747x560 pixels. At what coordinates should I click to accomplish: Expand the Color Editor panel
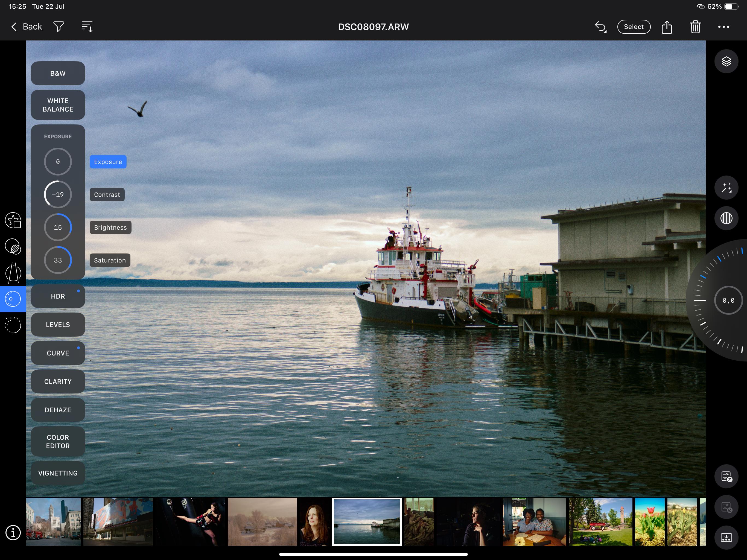58,441
